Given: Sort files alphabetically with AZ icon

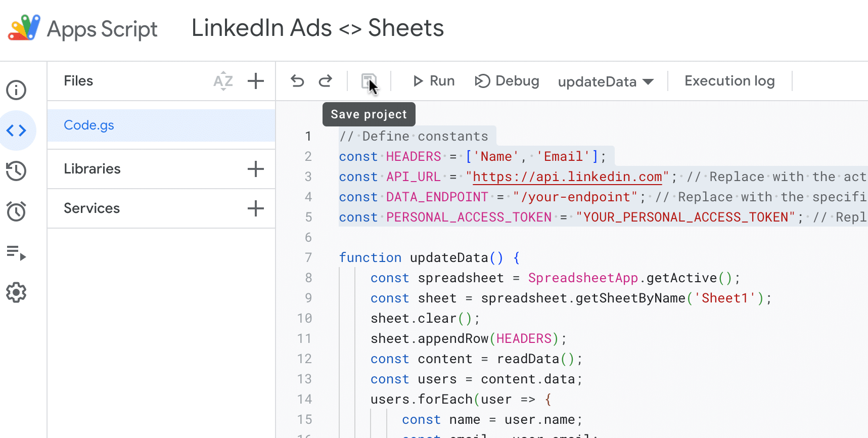Looking at the screenshot, I should click(223, 81).
